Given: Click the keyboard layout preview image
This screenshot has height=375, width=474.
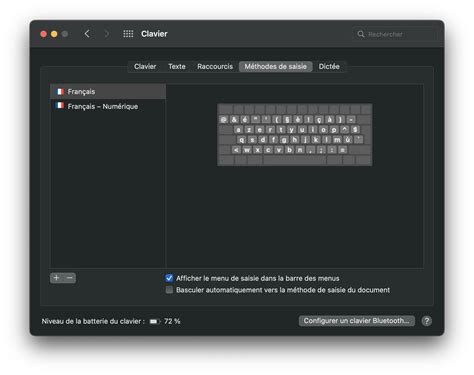Looking at the screenshot, I should [295, 135].
